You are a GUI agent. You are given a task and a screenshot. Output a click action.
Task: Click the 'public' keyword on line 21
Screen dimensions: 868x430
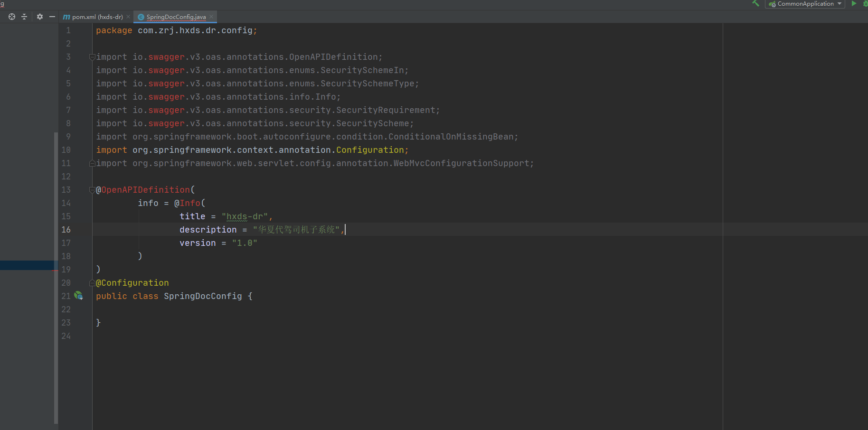pyautogui.click(x=112, y=296)
